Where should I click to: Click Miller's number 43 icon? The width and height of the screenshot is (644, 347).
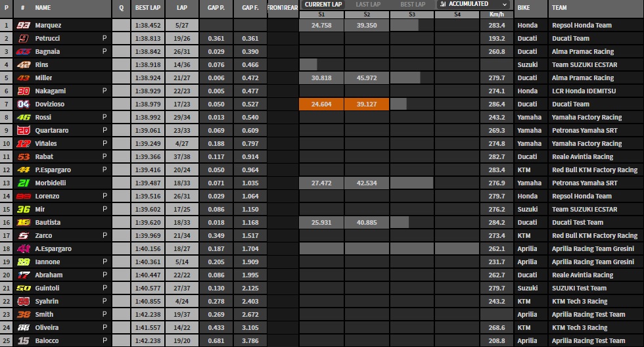[24, 78]
